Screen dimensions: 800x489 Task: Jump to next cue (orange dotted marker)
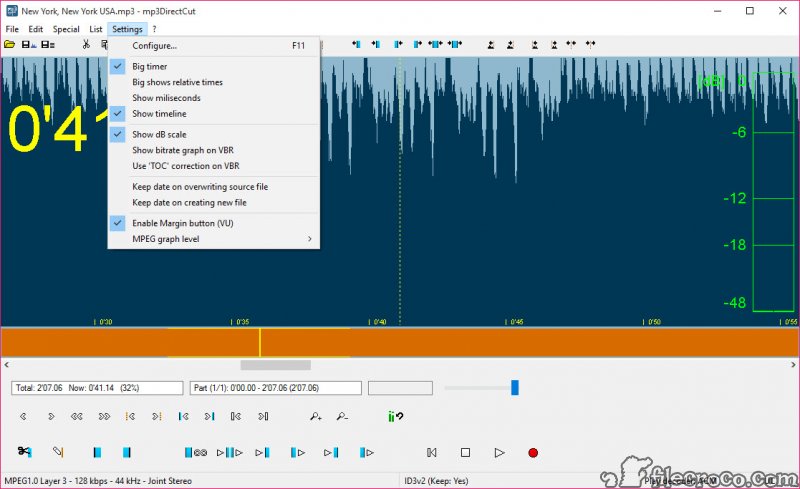[157, 417]
